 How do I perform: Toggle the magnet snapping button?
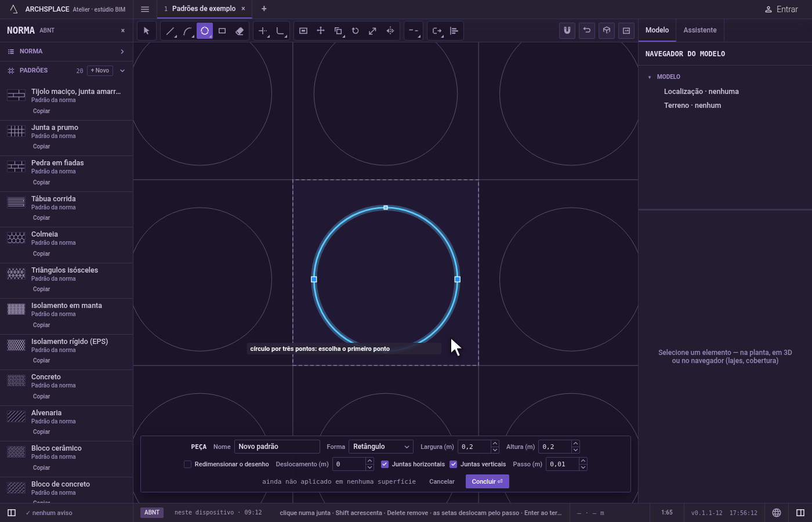tap(567, 30)
